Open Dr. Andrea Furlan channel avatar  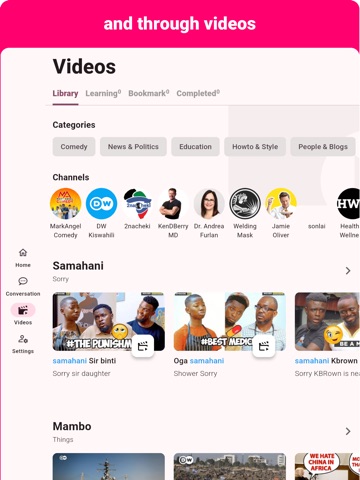tap(209, 203)
